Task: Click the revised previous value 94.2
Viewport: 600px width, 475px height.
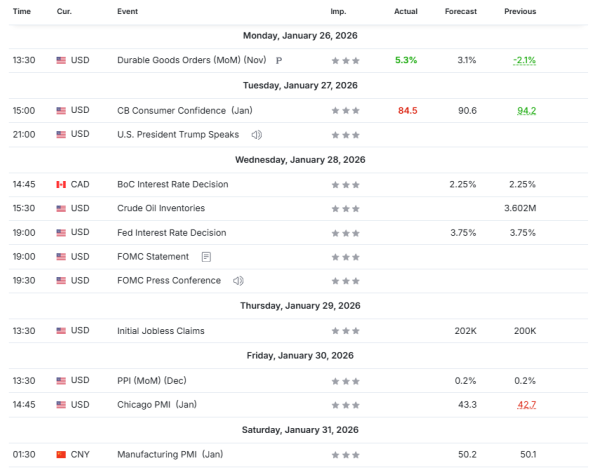Action: (x=526, y=110)
